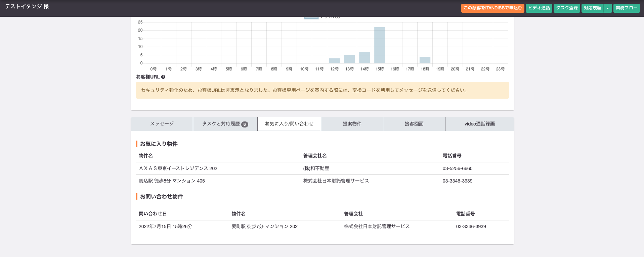Click the help icon next to お客様URL
Viewport: 644px width, 257px height.
tap(163, 77)
